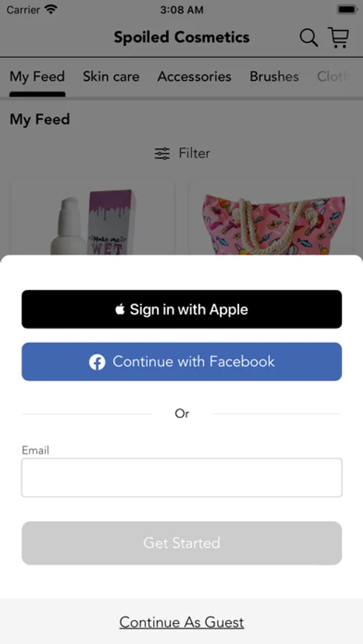
Task: Open the Make me WET product thumbnail
Action: click(x=92, y=218)
